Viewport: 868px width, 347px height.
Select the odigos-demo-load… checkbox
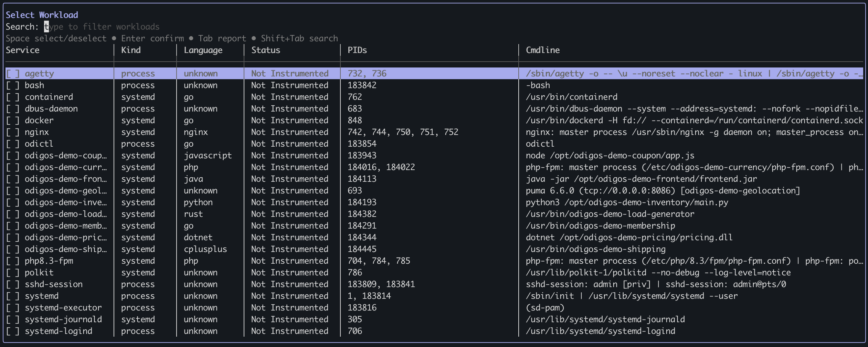[x=13, y=214]
